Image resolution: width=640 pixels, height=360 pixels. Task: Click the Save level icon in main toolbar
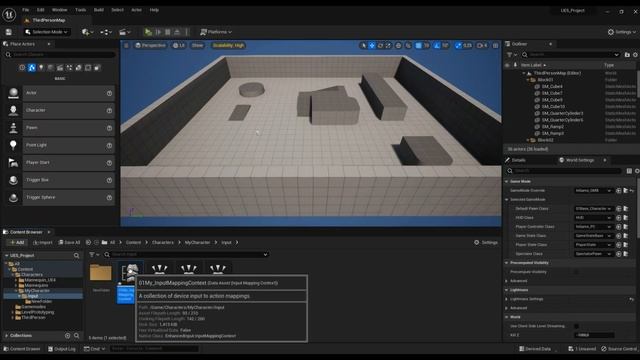coord(9,32)
